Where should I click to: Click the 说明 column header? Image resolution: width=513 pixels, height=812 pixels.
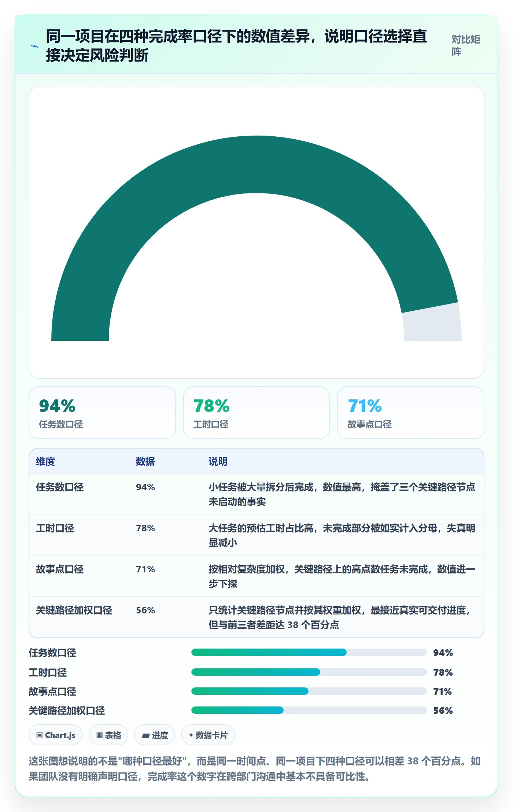tap(218, 461)
